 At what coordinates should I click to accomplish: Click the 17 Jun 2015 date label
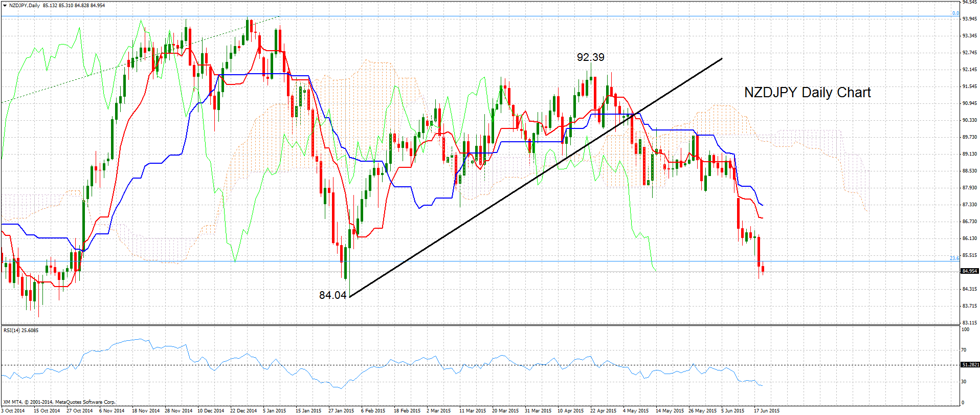point(767,410)
